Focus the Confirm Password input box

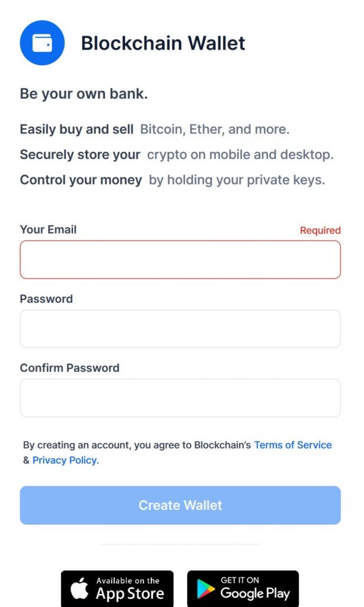point(180,398)
